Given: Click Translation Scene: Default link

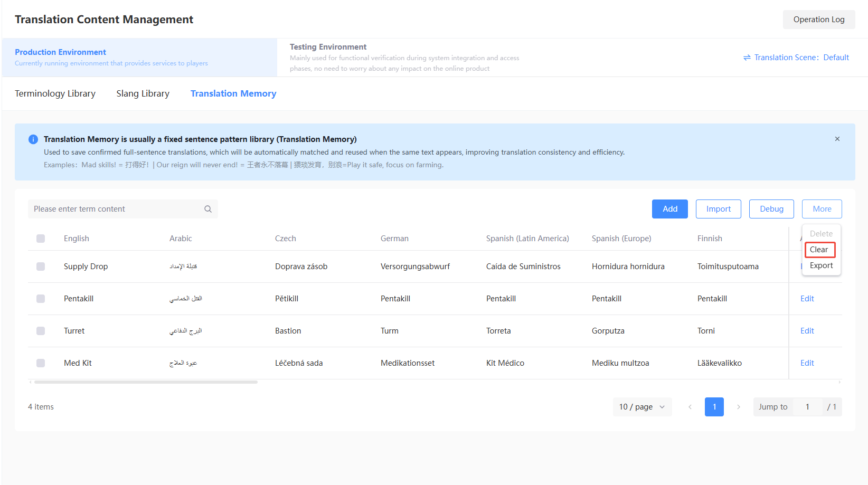Looking at the screenshot, I should click(x=796, y=58).
